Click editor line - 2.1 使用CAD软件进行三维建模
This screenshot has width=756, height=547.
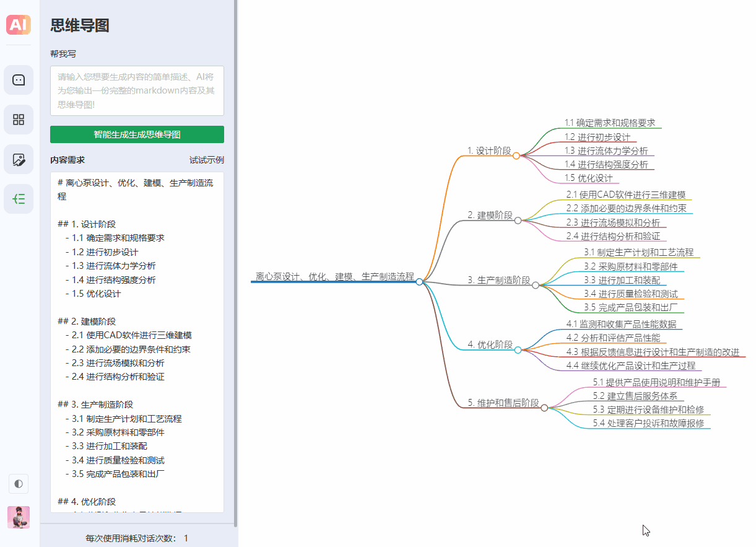point(128,335)
